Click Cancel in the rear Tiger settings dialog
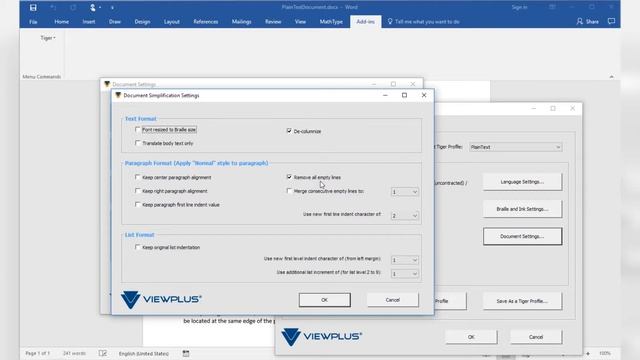This screenshot has width=640, height=360. click(536, 337)
